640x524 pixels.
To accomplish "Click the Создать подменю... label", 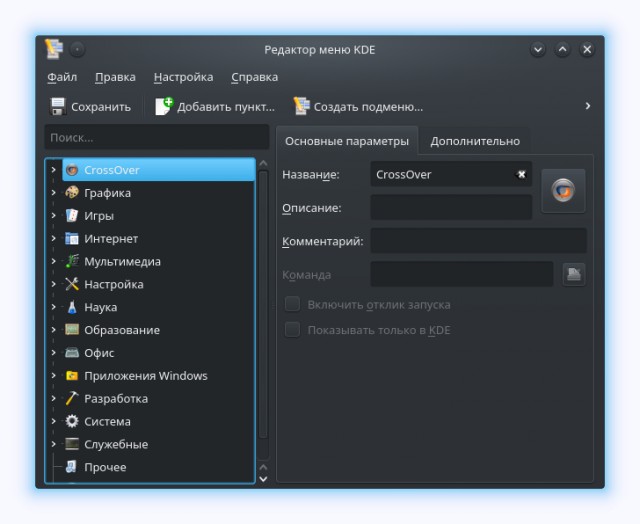I will click(x=368, y=107).
